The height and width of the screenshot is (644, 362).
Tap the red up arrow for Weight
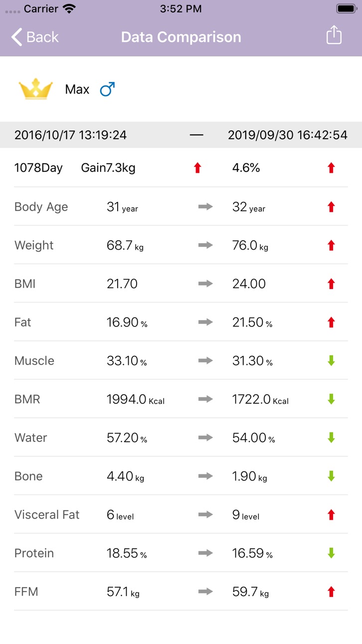331,245
